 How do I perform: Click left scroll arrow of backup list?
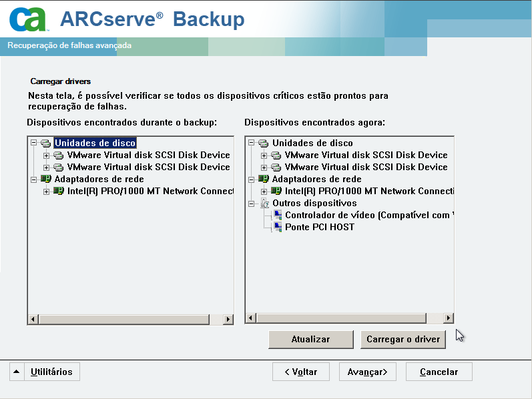[x=33, y=320]
